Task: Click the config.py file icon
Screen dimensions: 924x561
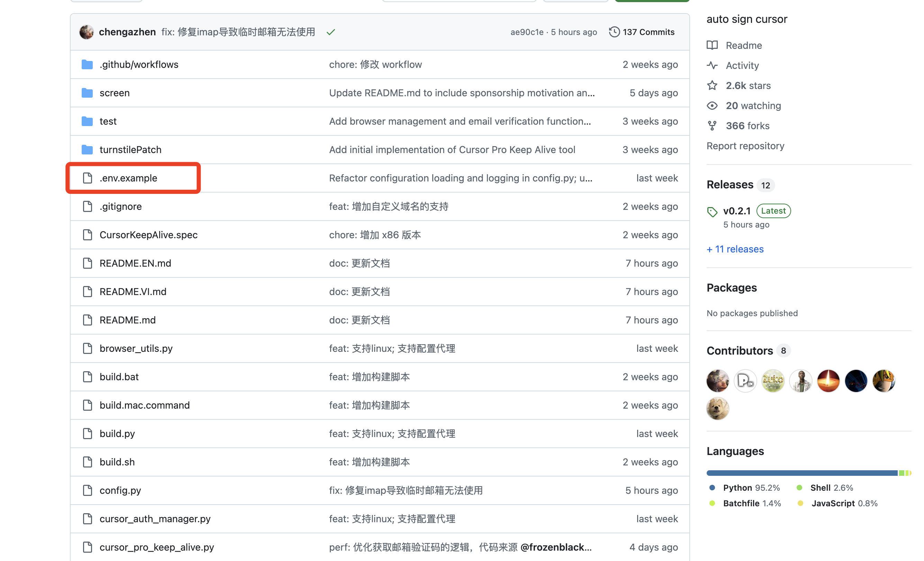Action: tap(87, 490)
